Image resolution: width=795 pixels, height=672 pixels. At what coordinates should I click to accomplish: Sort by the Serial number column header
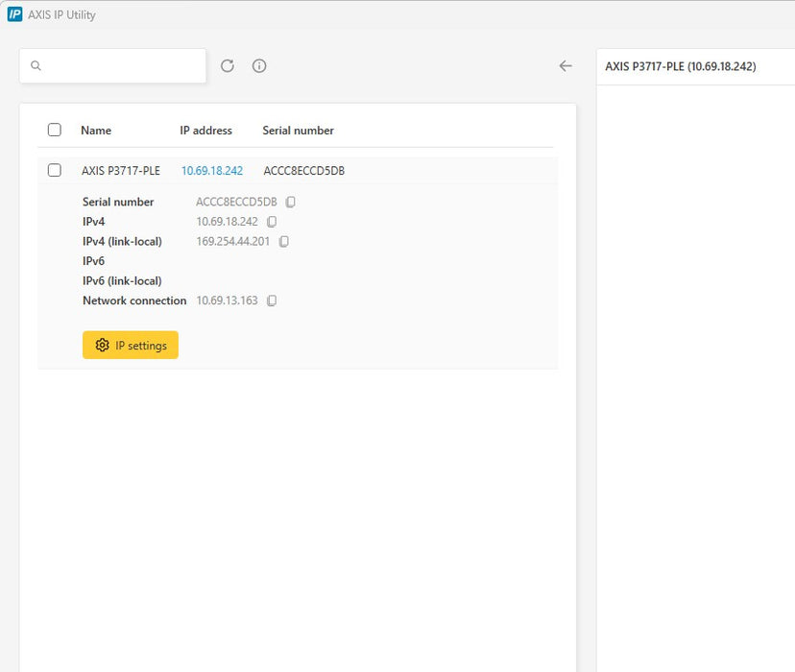(x=298, y=131)
